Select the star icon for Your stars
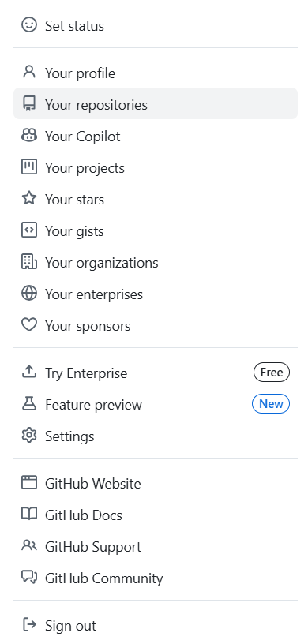The image size is (308, 644). [28, 199]
